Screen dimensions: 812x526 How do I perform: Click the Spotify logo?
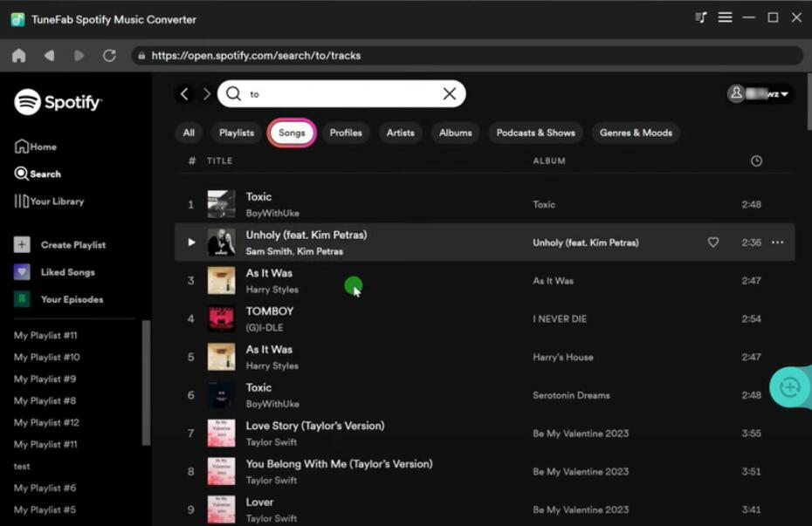[58, 102]
